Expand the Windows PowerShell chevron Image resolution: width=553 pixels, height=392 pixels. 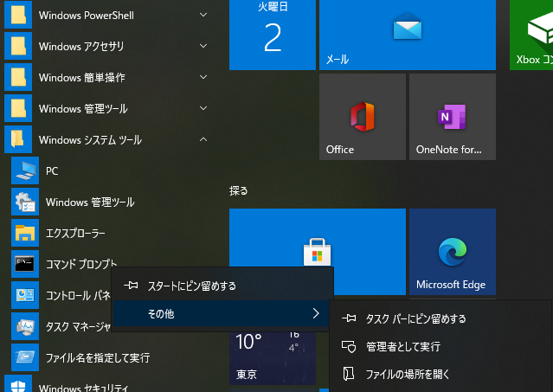[x=203, y=15]
